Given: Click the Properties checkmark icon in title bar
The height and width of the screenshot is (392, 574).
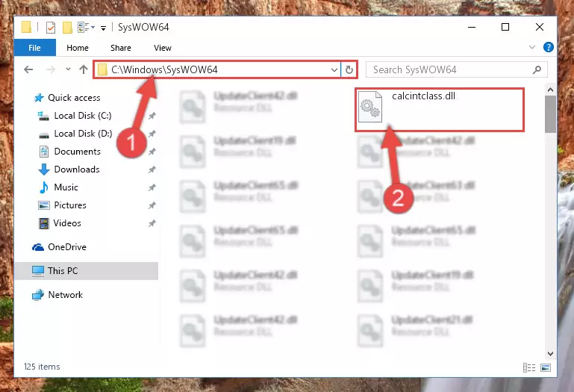Looking at the screenshot, I should coord(51,28).
